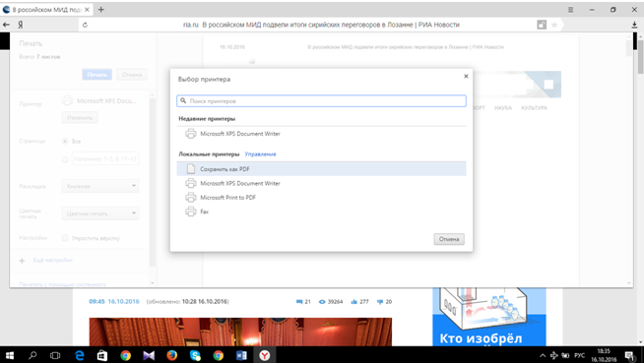Open the browser hamburger menu
The width and height of the screenshot is (644, 363).
point(570,10)
